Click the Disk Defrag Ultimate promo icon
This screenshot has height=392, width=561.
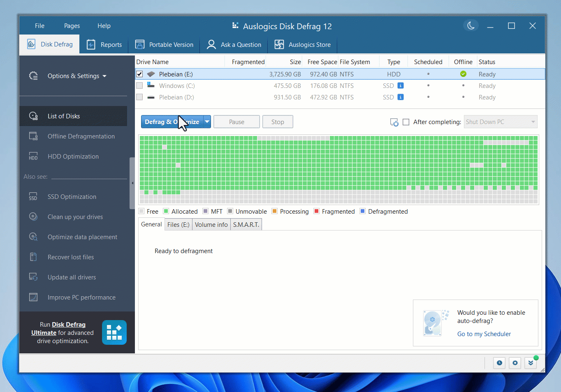click(114, 332)
